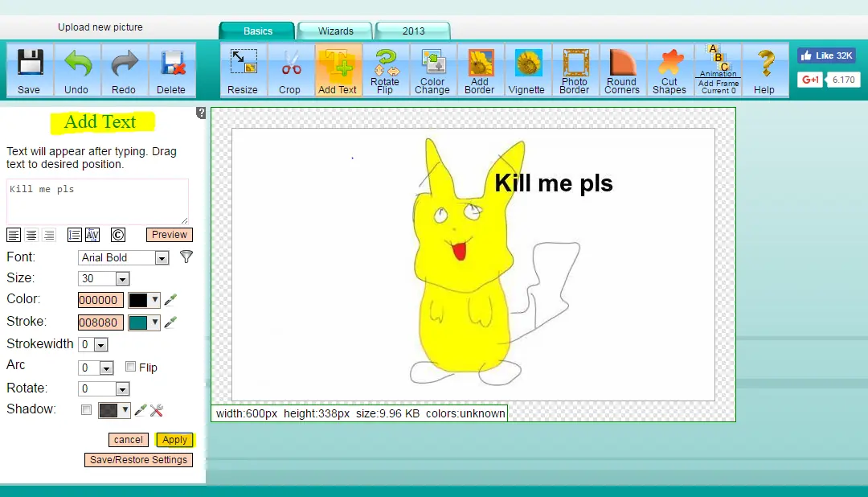The image size is (868, 497).
Task: Expand the Stroke color swatch dropdown
Action: tap(155, 322)
